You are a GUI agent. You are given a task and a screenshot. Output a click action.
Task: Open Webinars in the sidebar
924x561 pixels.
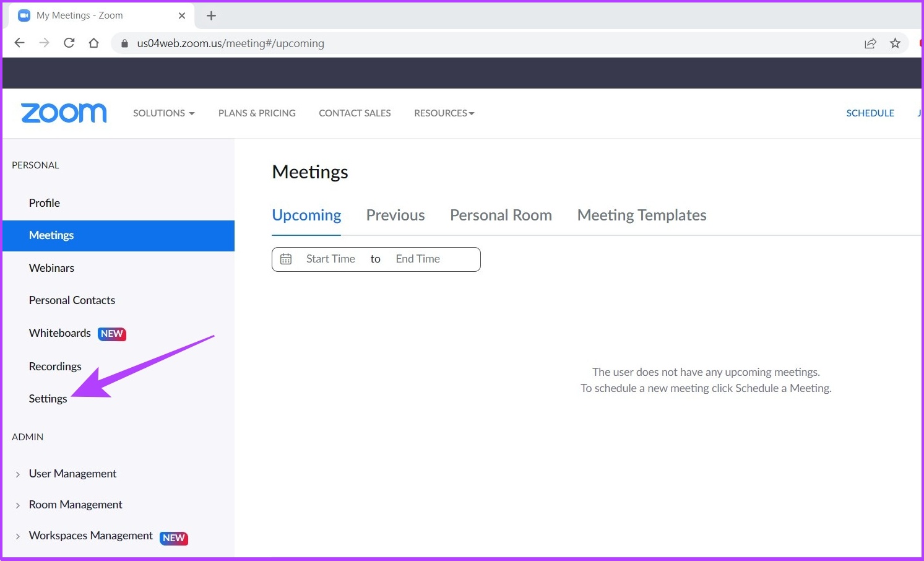click(51, 268)
